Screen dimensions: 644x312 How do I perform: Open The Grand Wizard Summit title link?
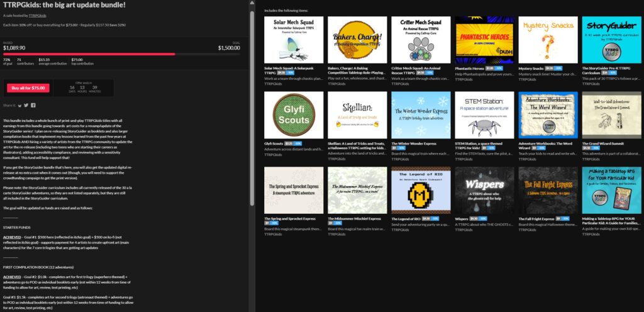[x=602, y=143]
